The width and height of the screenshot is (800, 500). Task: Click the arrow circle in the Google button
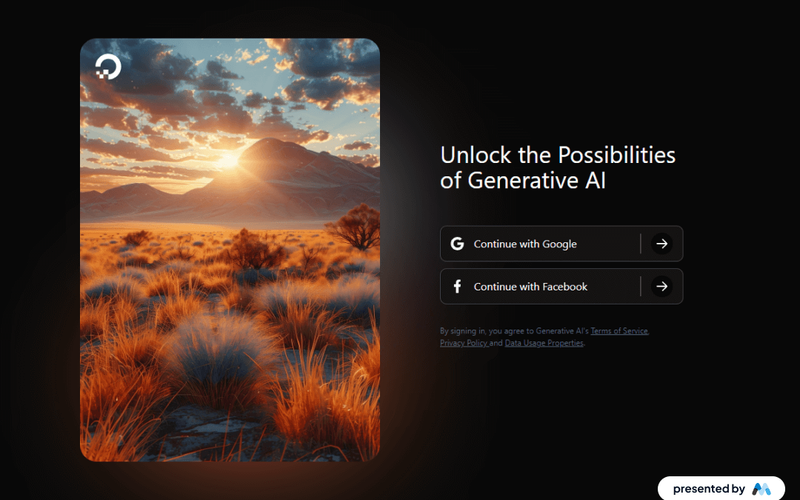click(x=662, y=243)
